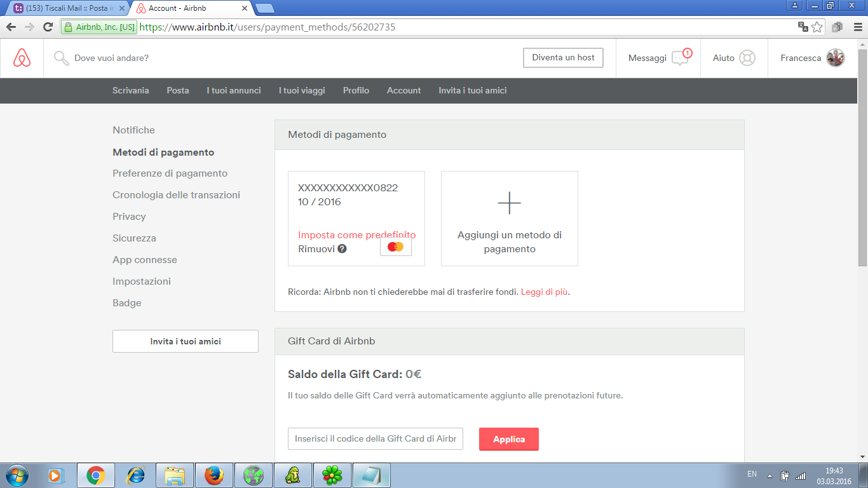868x488 pixels.
Task: Close the Account - Airbnb tab
Action: point(245,8)
